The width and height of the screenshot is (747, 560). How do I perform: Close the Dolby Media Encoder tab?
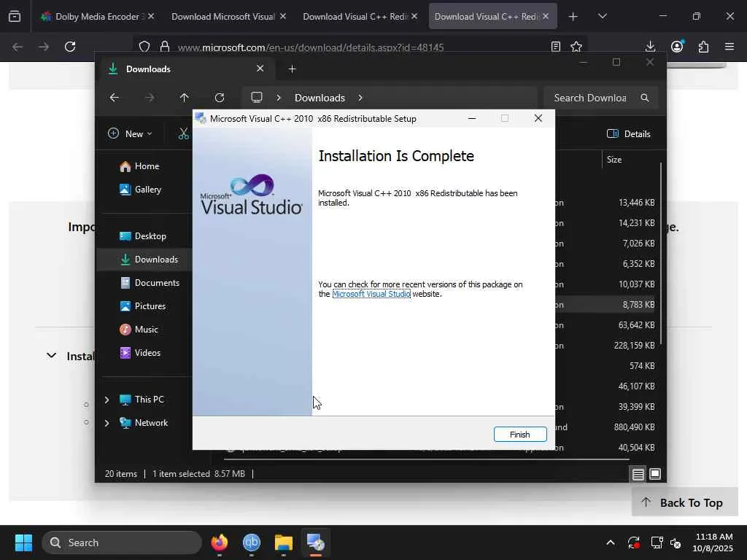pos(151,16)
